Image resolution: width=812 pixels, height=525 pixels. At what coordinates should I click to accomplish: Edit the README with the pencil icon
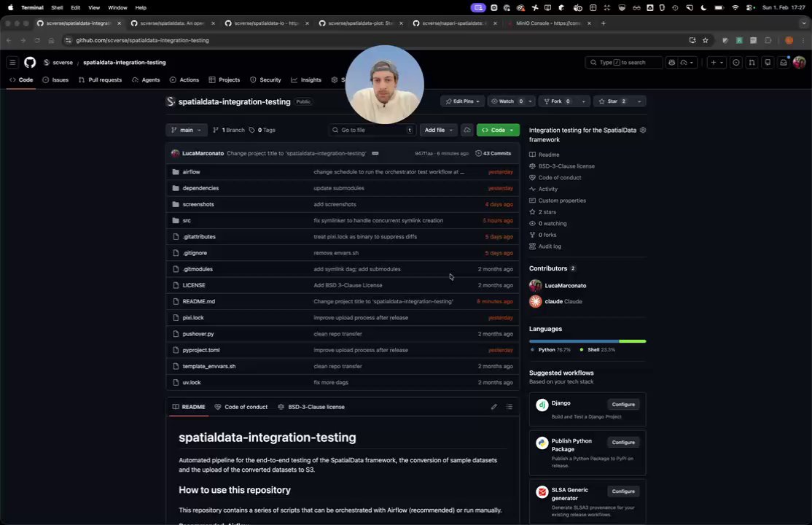[494, 407]
